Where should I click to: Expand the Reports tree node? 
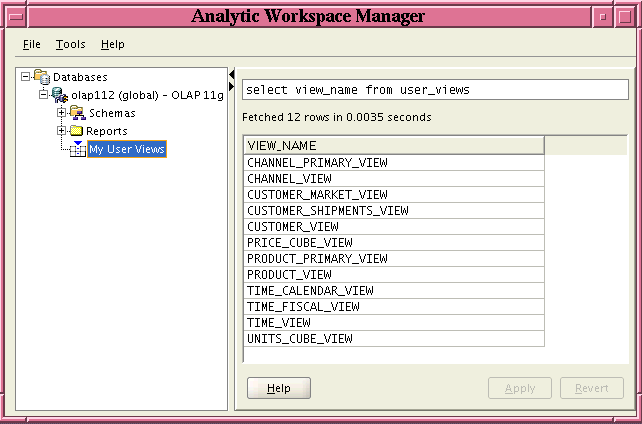coord(61,131)
